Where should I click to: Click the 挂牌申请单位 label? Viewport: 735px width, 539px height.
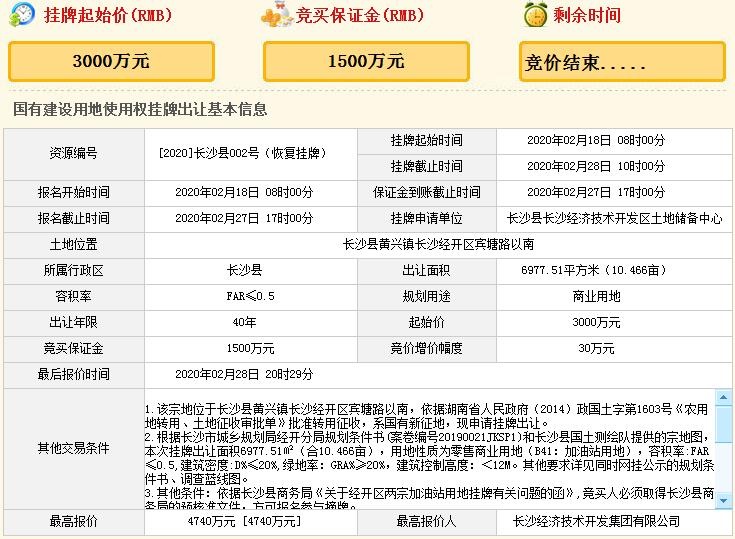tap(427, 218)
